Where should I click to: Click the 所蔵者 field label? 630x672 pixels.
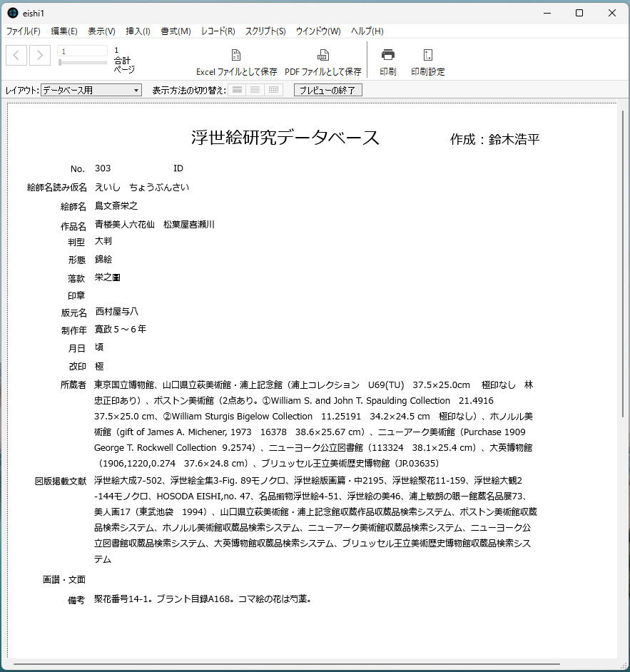coord(73,385)
